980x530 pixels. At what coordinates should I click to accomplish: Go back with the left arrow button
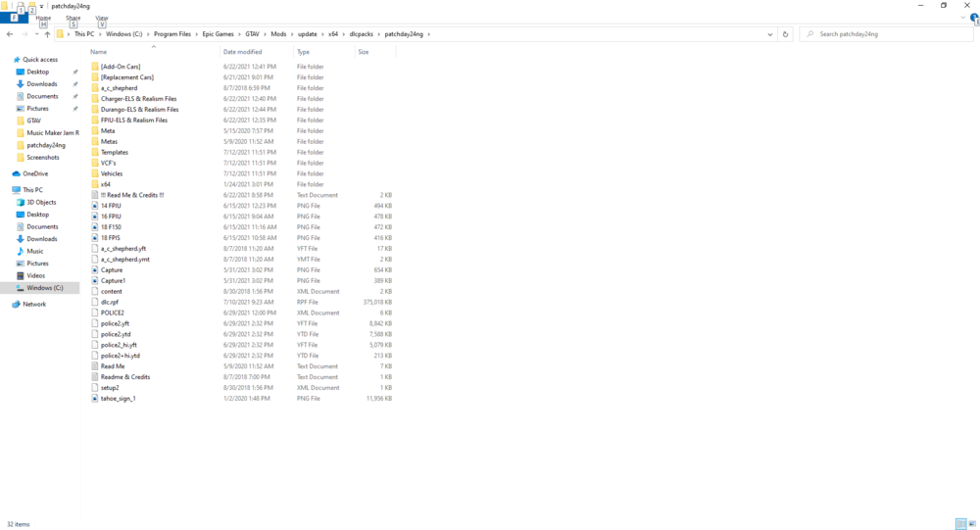pos(10,34)
